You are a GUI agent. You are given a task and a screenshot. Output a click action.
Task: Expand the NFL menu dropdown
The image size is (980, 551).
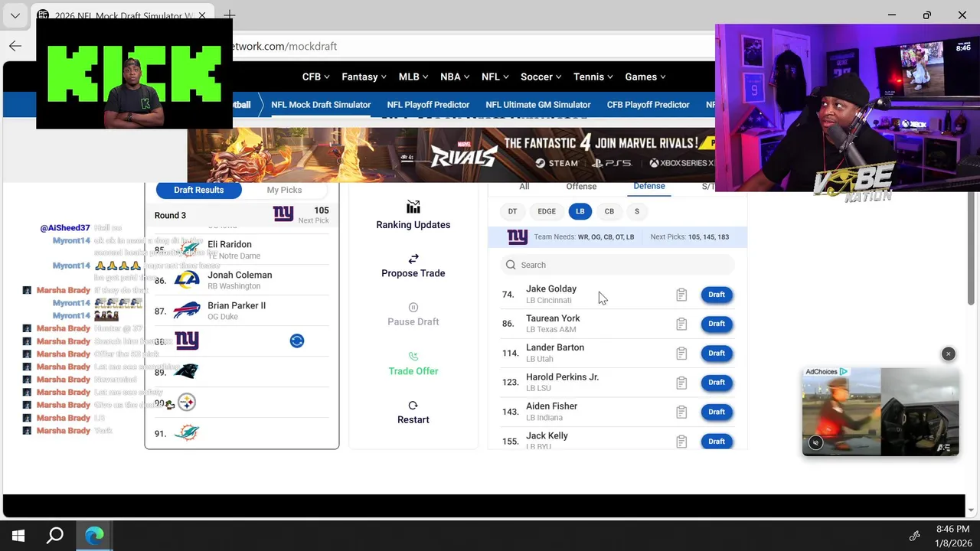(496, 77)
